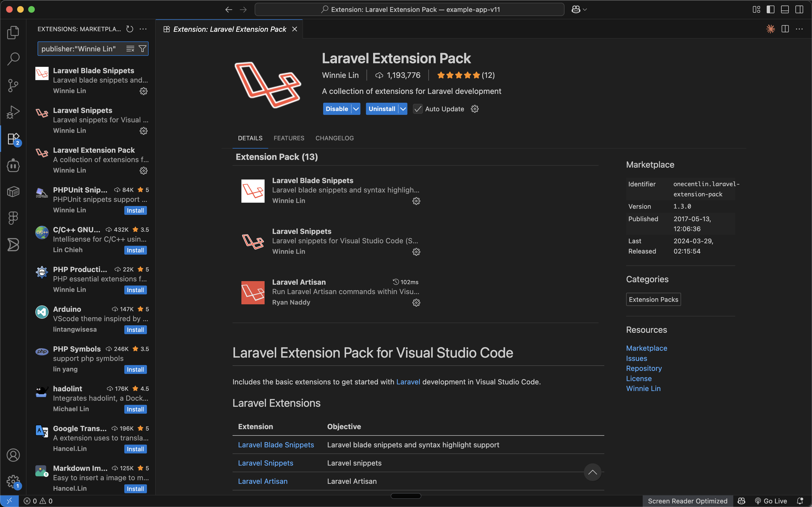Toggle the primary side bar layout icon

[x=771, y=9]
